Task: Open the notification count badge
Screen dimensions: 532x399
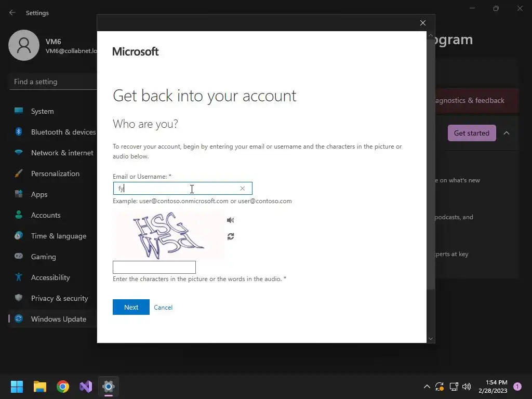Action: pyautogui.click(x=517, y=387)
